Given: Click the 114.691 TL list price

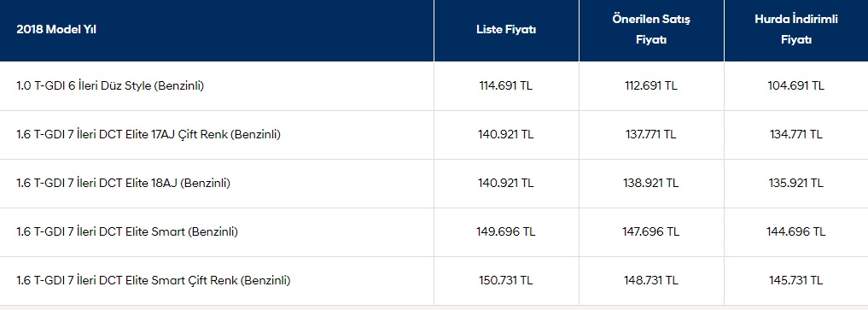Looking at the screenshot, I should 506,85.
